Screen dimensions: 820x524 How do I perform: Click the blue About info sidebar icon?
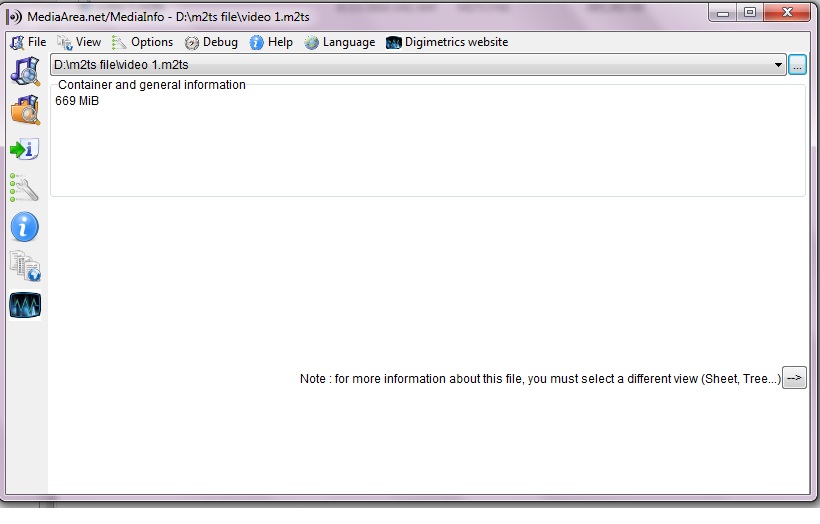pyautogui.click(x=25, y=227)
